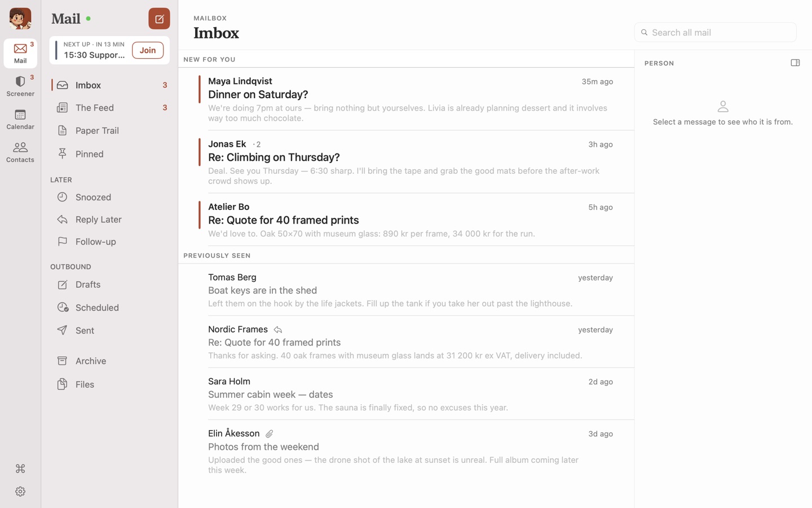Open Sara Holm's 'Summer cabin week — dates'
Image resolution: width=812 pixels, height=508 pixels.
pyautogui.click(x=407, y=394)
